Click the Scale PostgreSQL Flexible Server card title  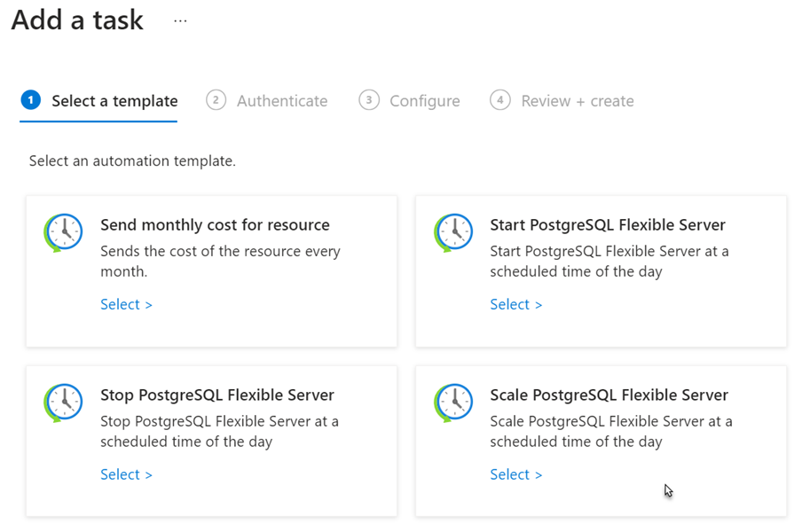[x=609, y=395]
